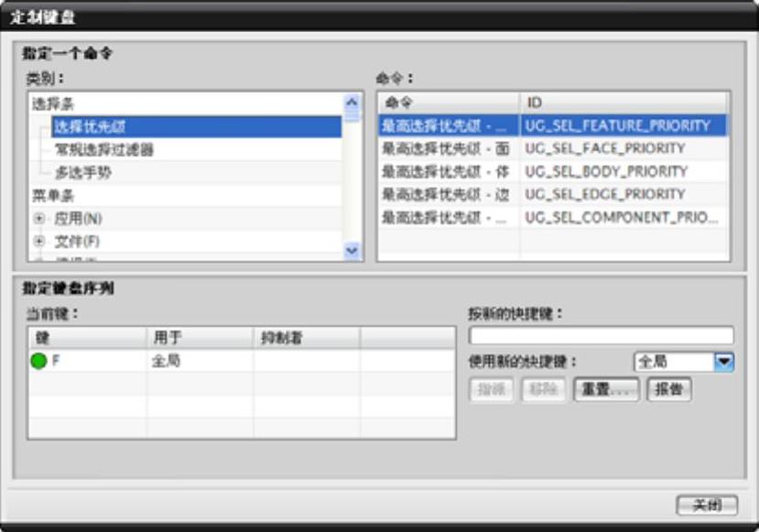The width and height of the screenshot is (759, 532).
Task: Click green status dot beside F key
Action: coord(38,361)
